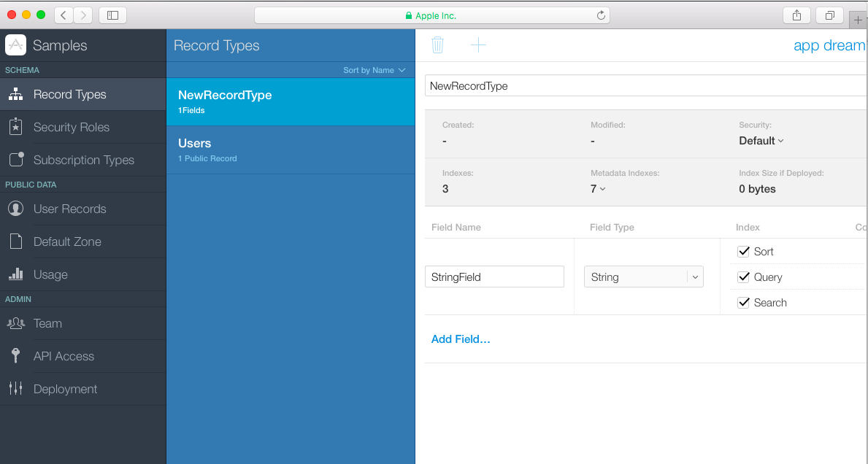The width and height of the screenshot is (868, 464).
Task: Open Team in sidebar
Action: (83, 323)
